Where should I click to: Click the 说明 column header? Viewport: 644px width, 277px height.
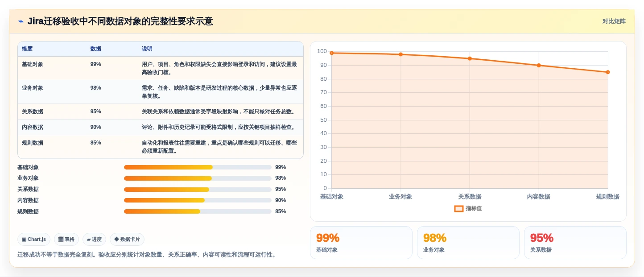147,49
